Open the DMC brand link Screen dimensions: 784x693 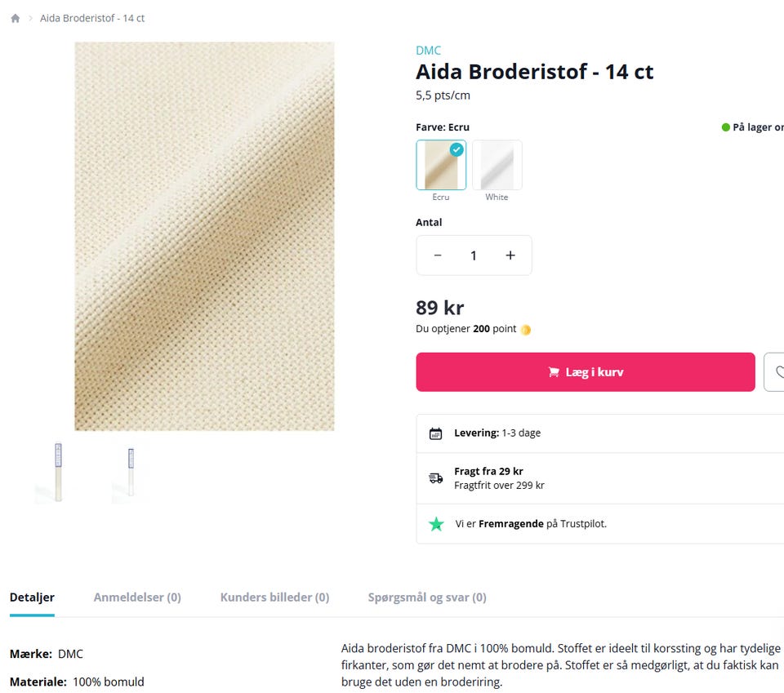[x=428, y=50]
